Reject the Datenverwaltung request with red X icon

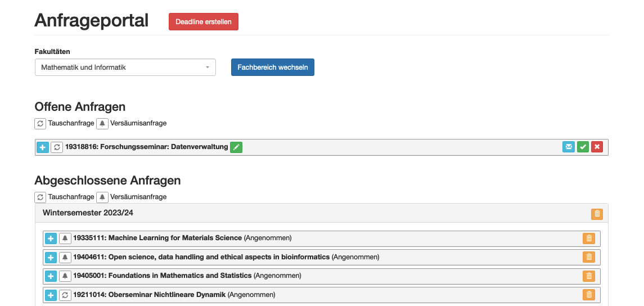click(597, 147)
